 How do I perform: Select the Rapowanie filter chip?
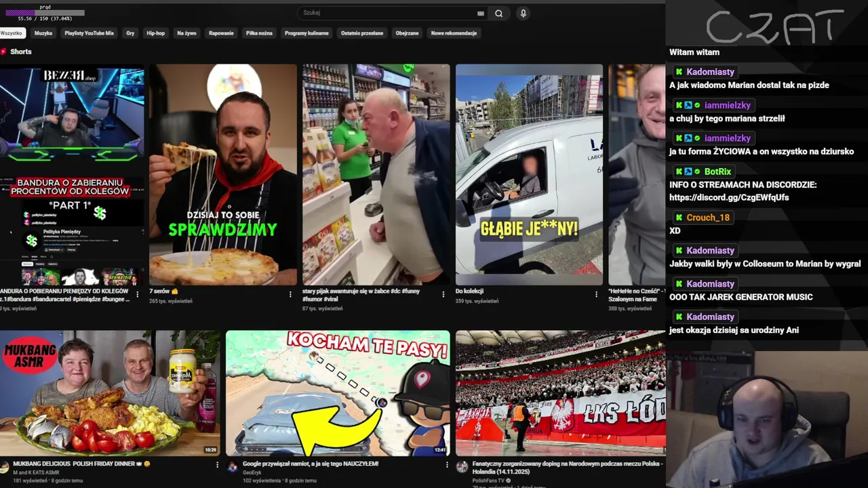[x=221, y=33]
